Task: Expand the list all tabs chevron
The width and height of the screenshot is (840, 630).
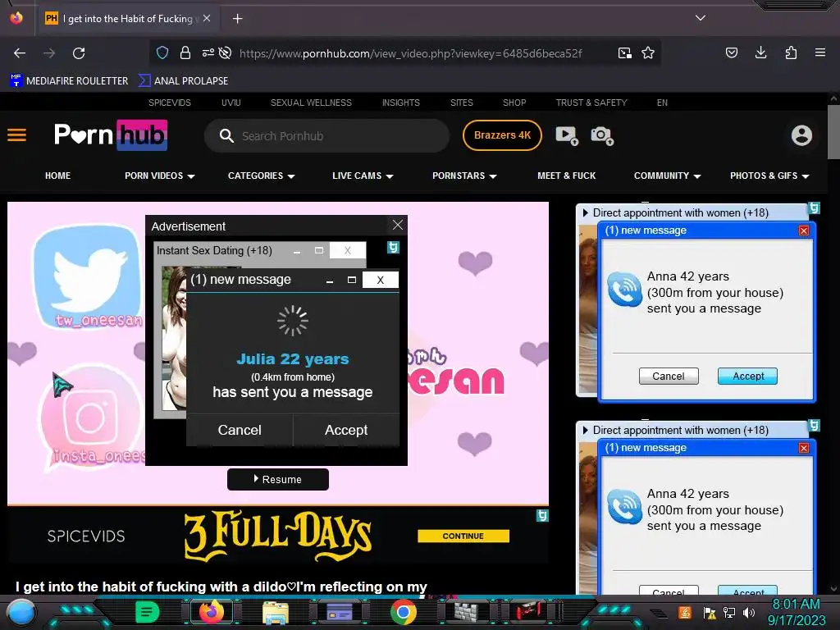Action: point(701,18)
